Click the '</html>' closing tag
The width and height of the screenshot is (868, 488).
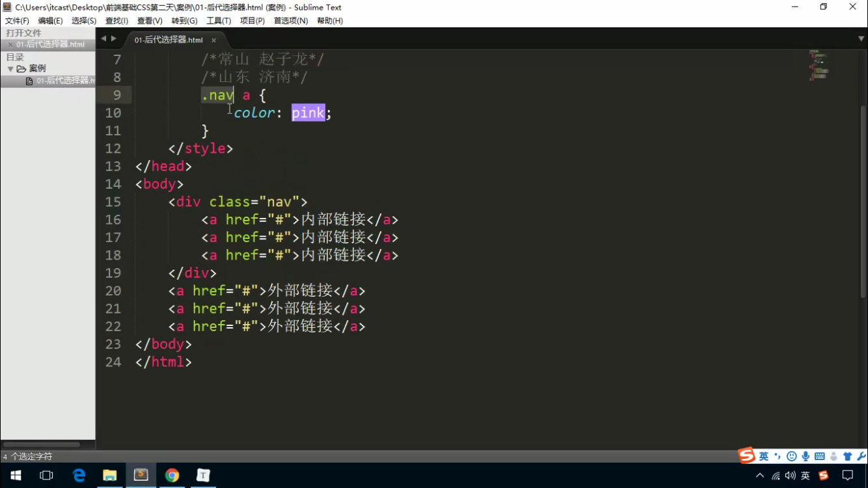(x=164, y=362)
